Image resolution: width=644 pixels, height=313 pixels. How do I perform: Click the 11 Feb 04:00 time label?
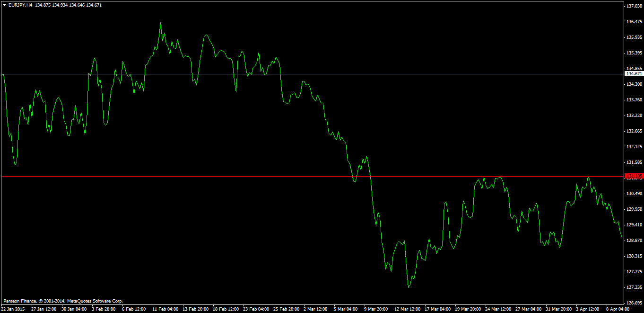(x=165, y=309)
